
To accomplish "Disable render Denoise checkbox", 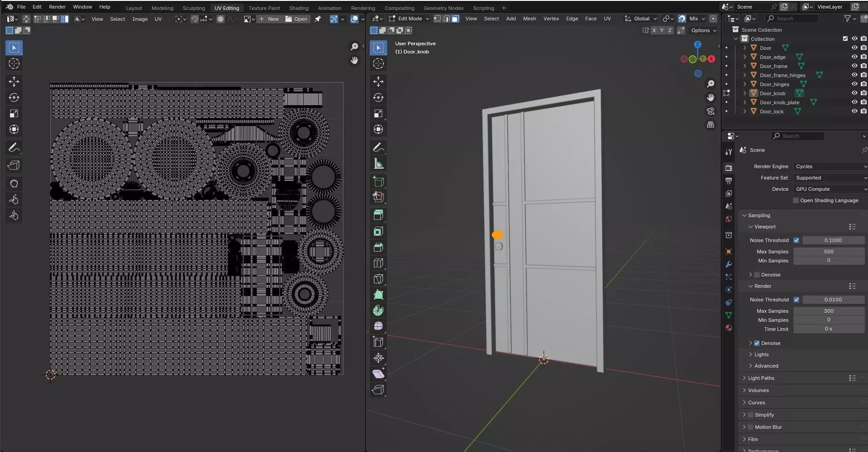I will (x=757, y=343).
